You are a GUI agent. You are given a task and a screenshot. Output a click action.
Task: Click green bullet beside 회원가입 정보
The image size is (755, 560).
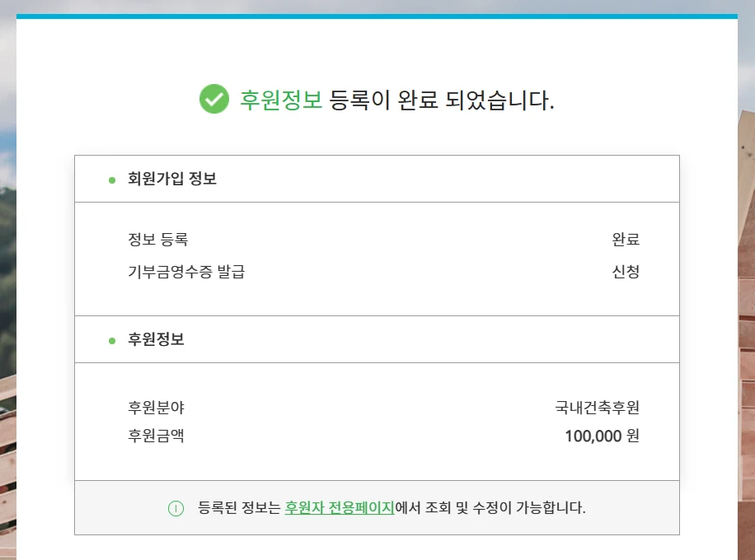pyautogui.click(x=112, y=180)
